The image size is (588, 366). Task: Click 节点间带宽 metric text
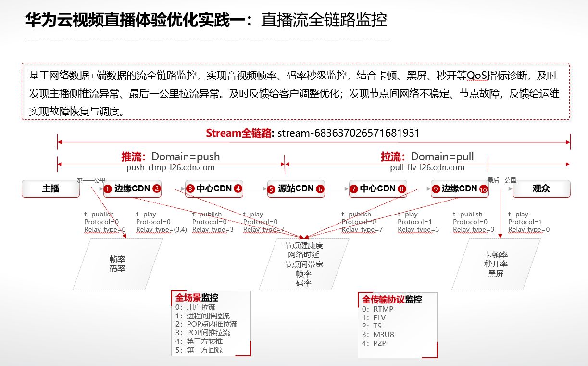tap(304, 265)
